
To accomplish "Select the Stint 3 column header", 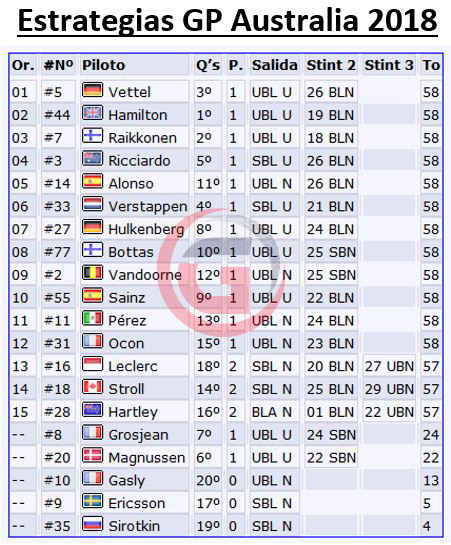I will 389,65.
